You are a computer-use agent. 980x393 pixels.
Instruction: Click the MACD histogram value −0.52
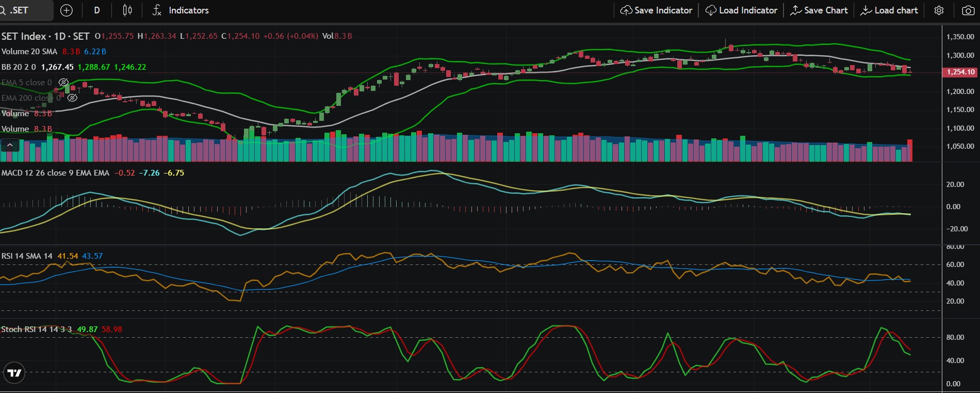tap(124, 173)
